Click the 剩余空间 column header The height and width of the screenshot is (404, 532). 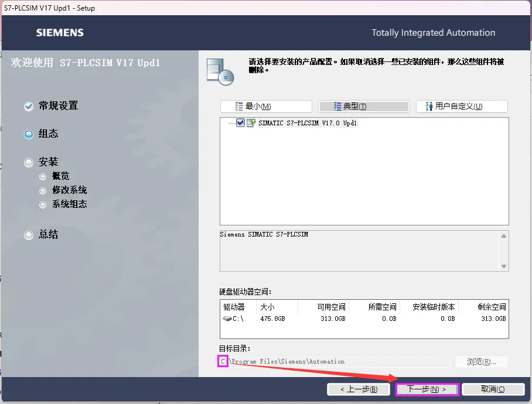pos(483,307)
